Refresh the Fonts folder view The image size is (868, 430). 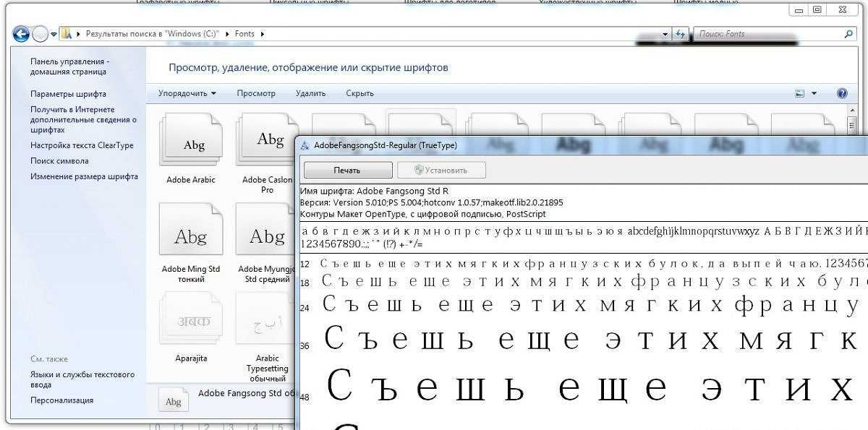click(680, 34)
